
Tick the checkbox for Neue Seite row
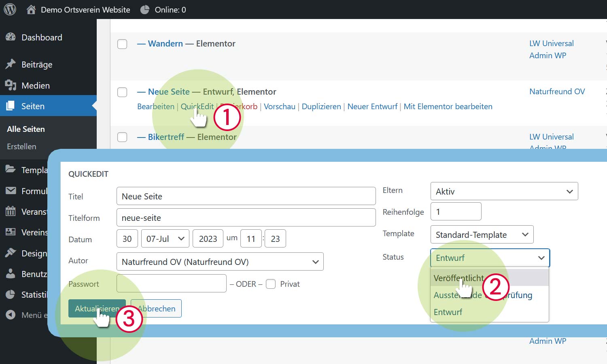click(x=122, y=92)
